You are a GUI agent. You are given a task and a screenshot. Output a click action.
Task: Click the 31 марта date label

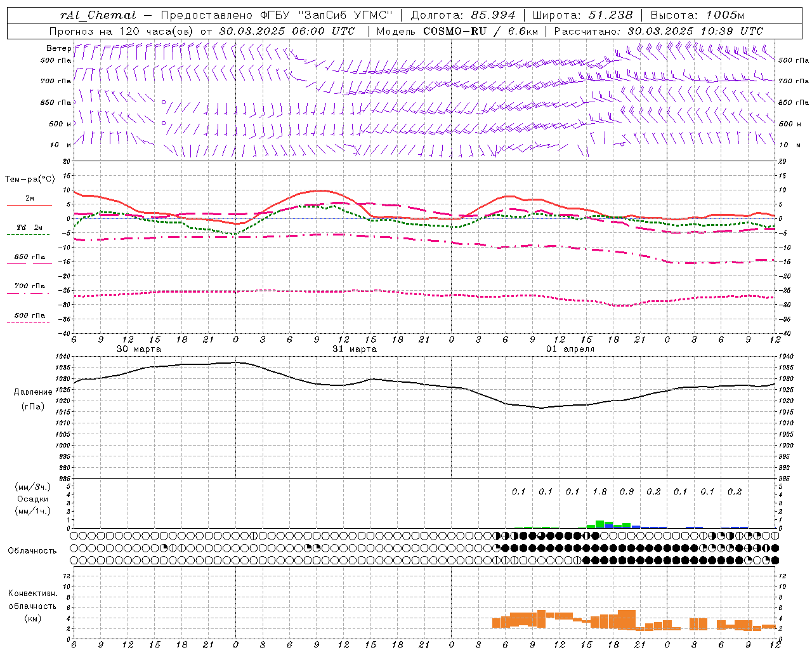tap(355, 349)
